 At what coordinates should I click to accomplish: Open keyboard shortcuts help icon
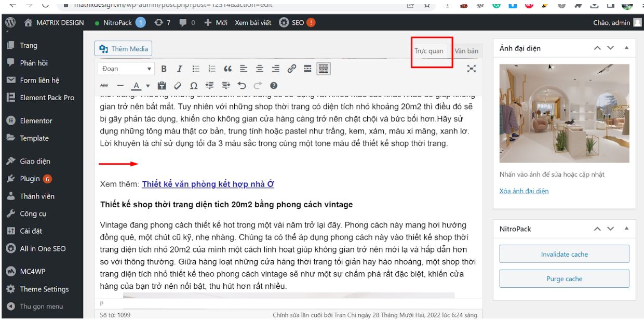point(273,86)
